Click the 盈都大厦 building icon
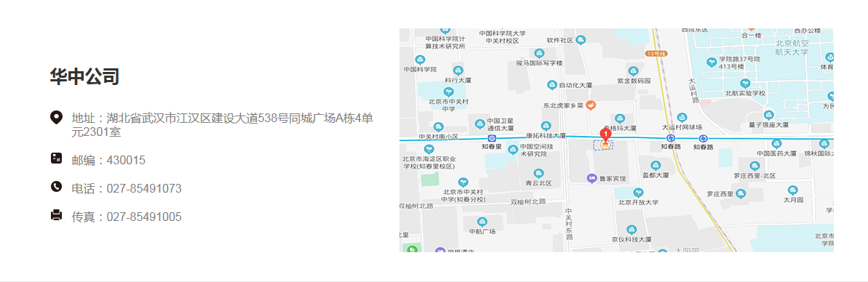This screenshot has width=868, height=282. 656,165
